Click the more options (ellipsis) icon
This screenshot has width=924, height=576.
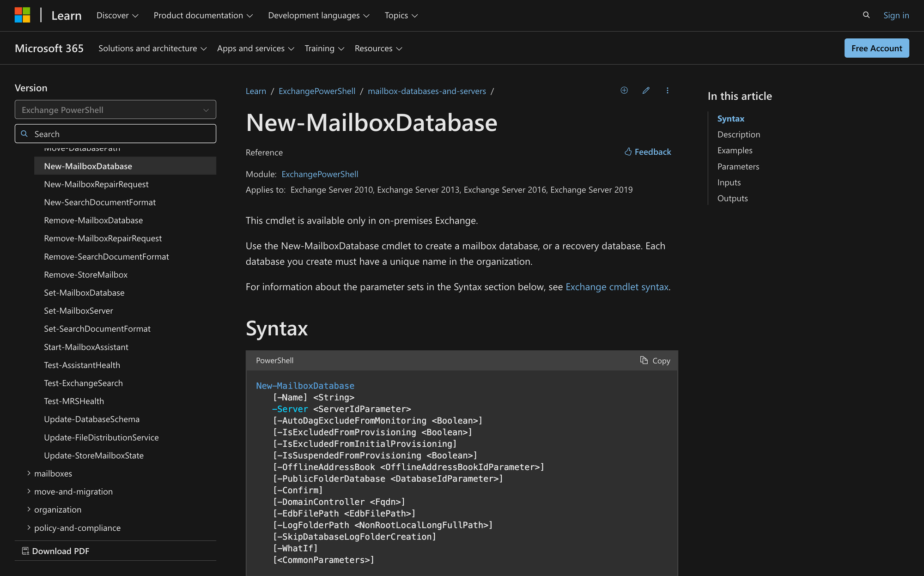667,90
